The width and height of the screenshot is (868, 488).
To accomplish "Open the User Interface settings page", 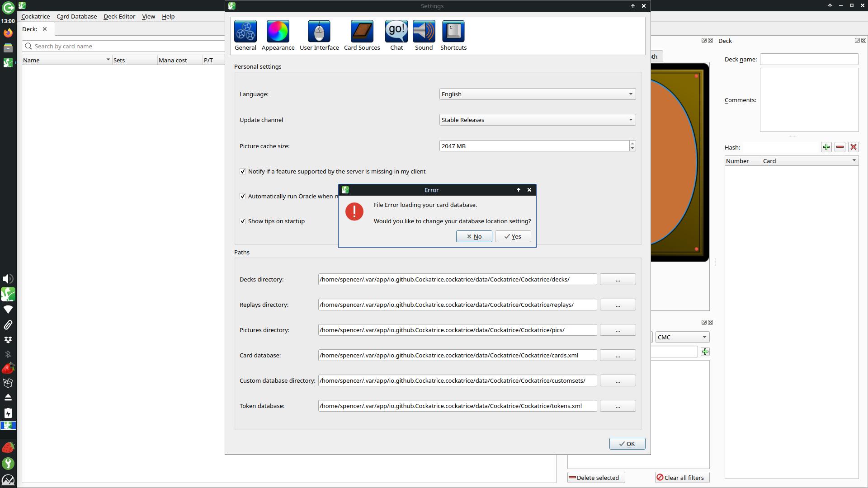I will click(x=319, y=36).
